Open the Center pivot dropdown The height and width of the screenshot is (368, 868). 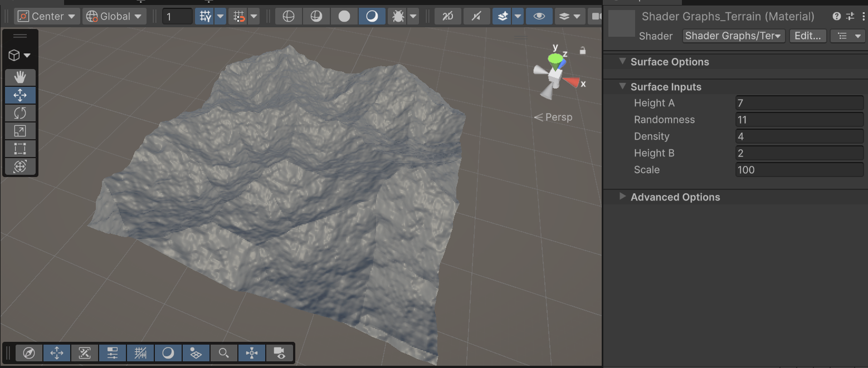click(47, 16)
